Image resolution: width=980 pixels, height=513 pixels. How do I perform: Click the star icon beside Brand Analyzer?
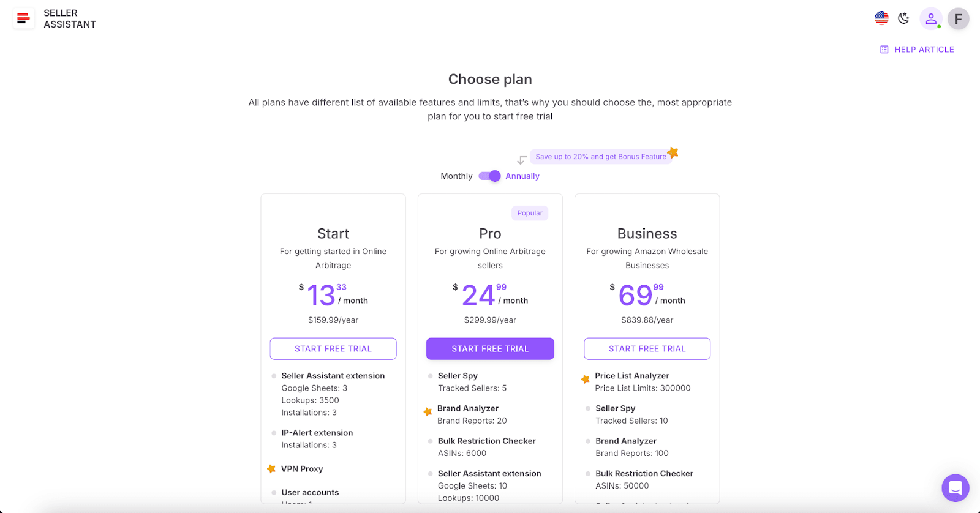tap(428, 412)
